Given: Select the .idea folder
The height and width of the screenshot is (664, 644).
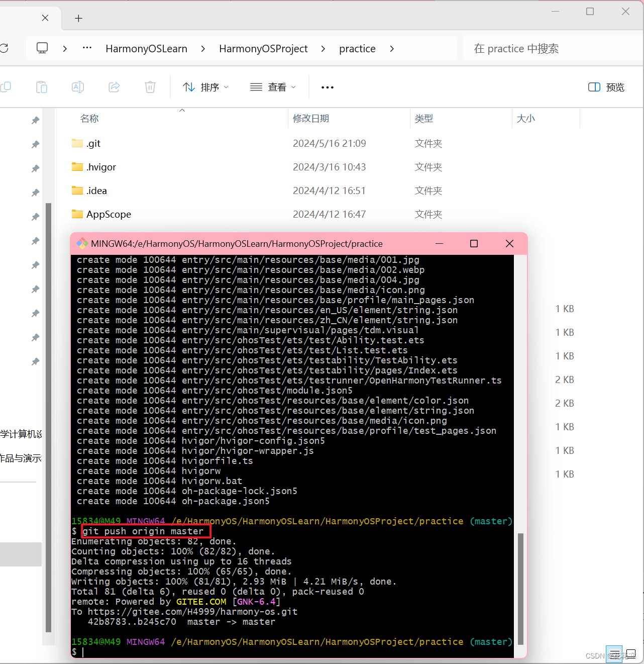Looking at the screenshot, I should [96, 191].
